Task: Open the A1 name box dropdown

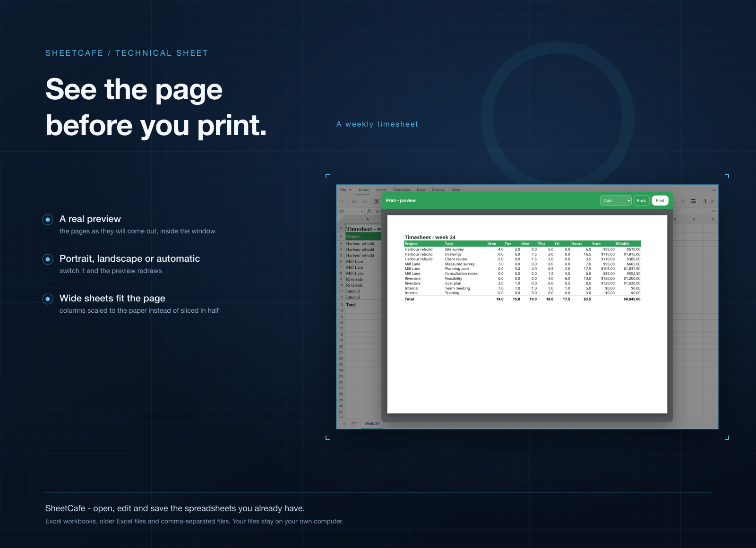Action: pos(362,211)
